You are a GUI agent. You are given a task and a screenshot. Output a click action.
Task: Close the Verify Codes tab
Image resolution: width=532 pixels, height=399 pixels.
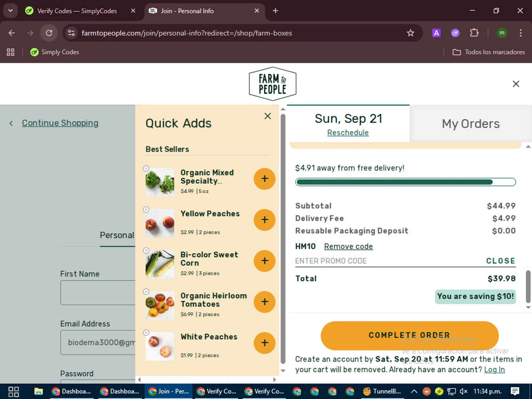tap(133, 11)
